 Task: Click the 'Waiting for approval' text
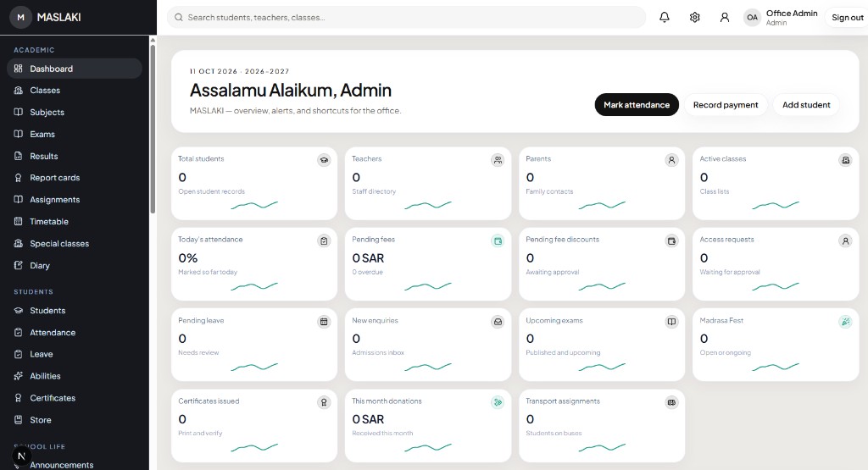(x=730, y=272)
